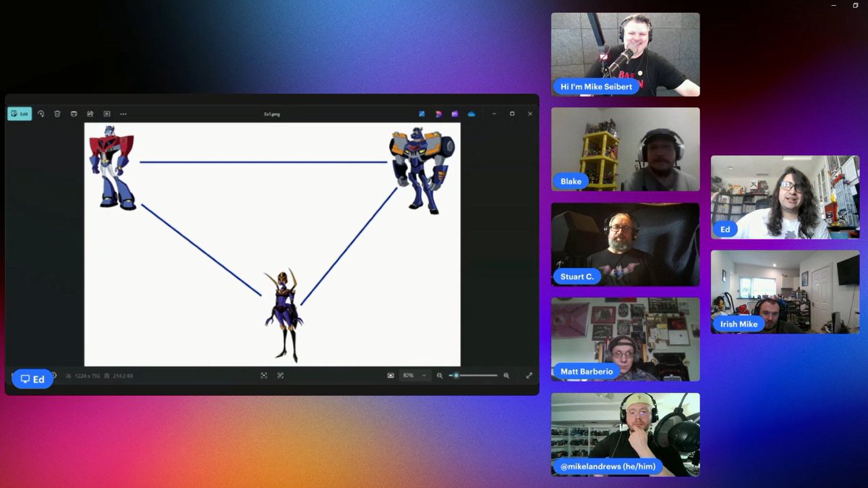The image size is (868, 488).
Task: Open the Print icon in Photos toolbar
Action: tap(74, 114)
